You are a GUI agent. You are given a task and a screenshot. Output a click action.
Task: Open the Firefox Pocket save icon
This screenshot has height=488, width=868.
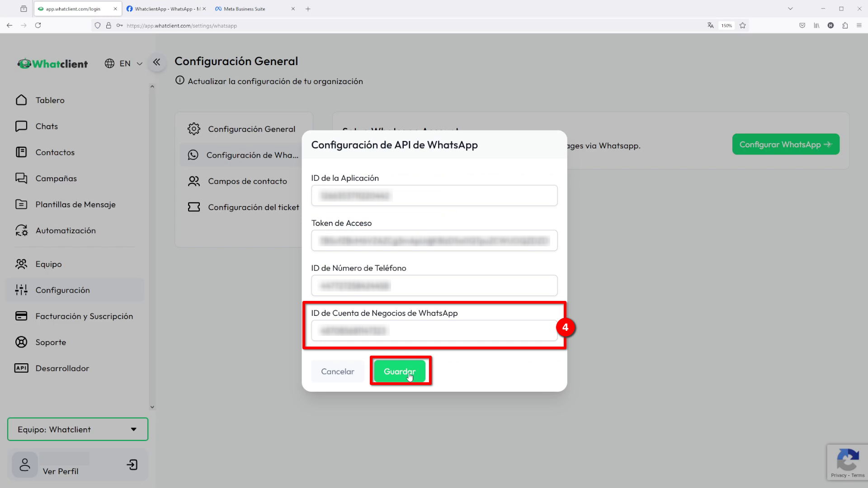coord(802,25)
